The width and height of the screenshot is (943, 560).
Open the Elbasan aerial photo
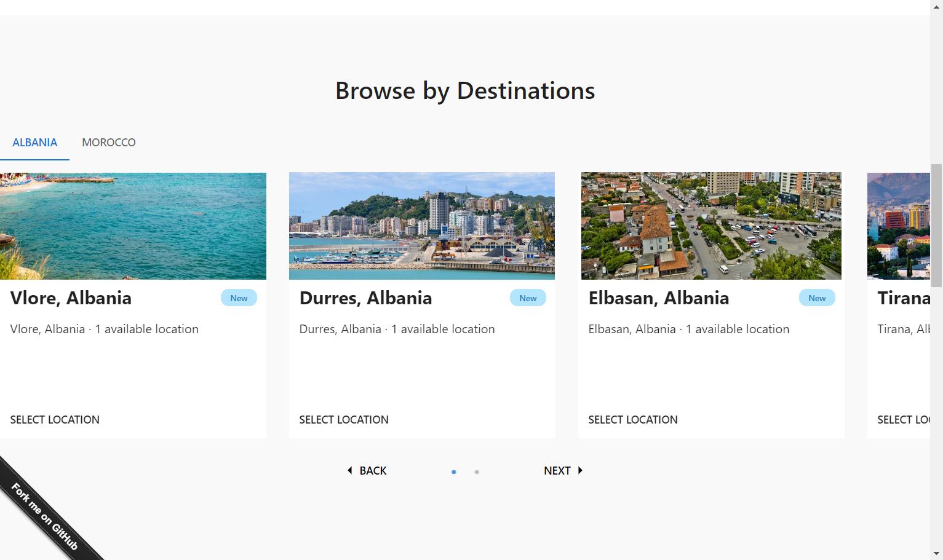[x=711, y=226]
